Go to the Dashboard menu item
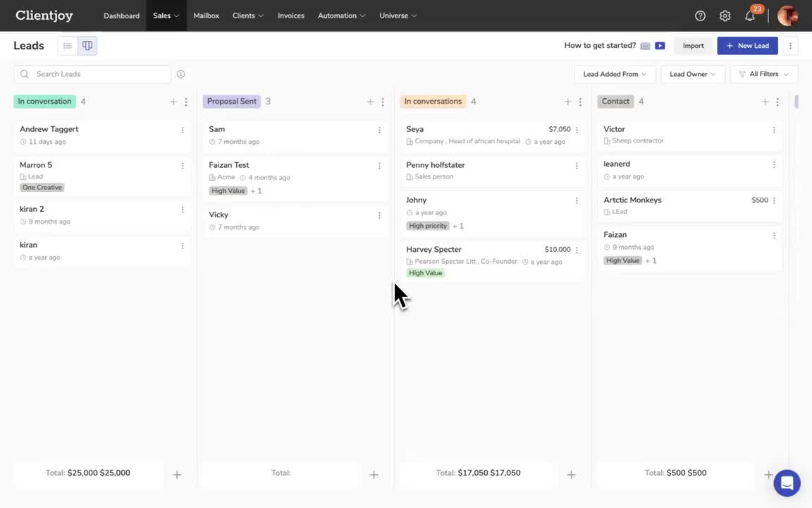This screenshot has width=812, height=508. (x=121, y=15)
